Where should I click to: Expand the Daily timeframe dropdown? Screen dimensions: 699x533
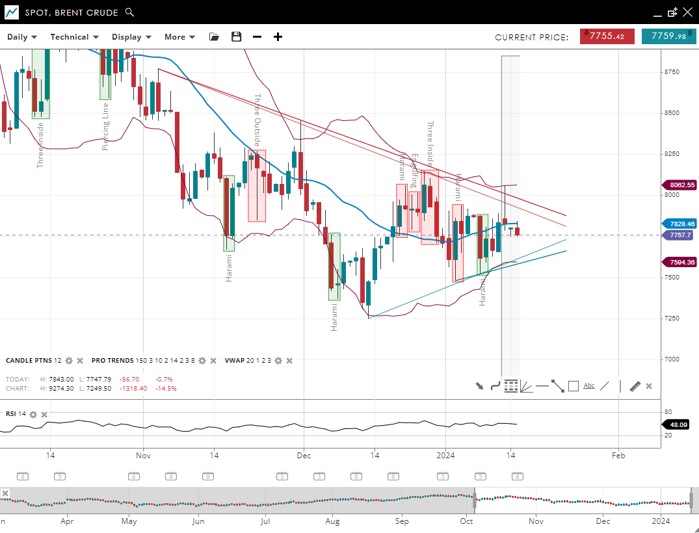coord(22,37)
